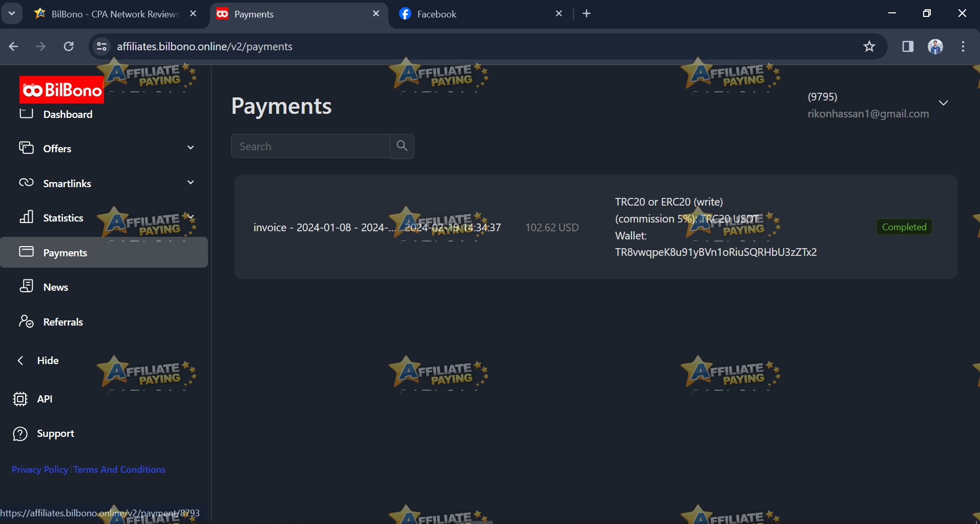Open the API page label
The height and width of the screenshot is (524, 980).
tap(45, 399)
